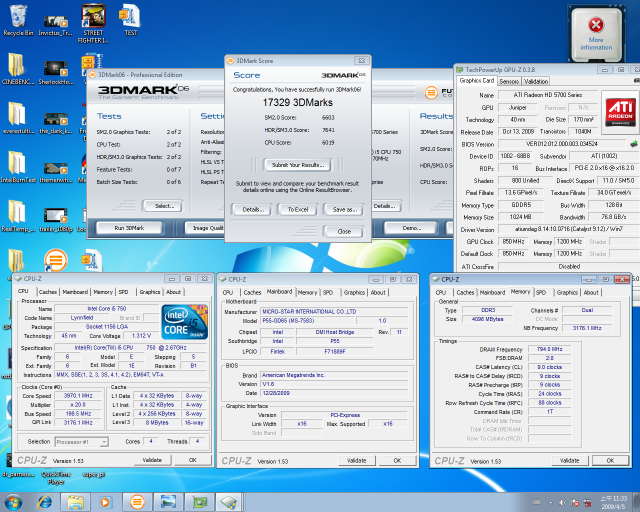640x512 pixels.
Task: Select the super_pi desktop icon
Action: (93, 474)
